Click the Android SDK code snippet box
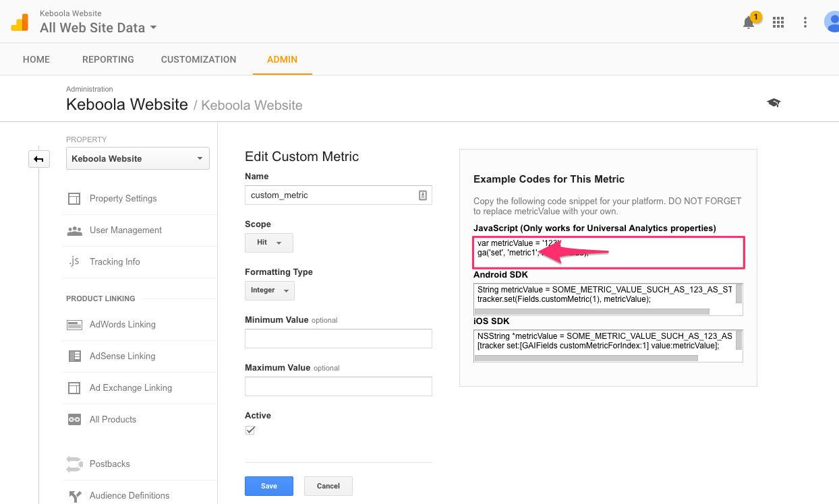The height and width of the screenshot is (504, 839). click(608, 299)
